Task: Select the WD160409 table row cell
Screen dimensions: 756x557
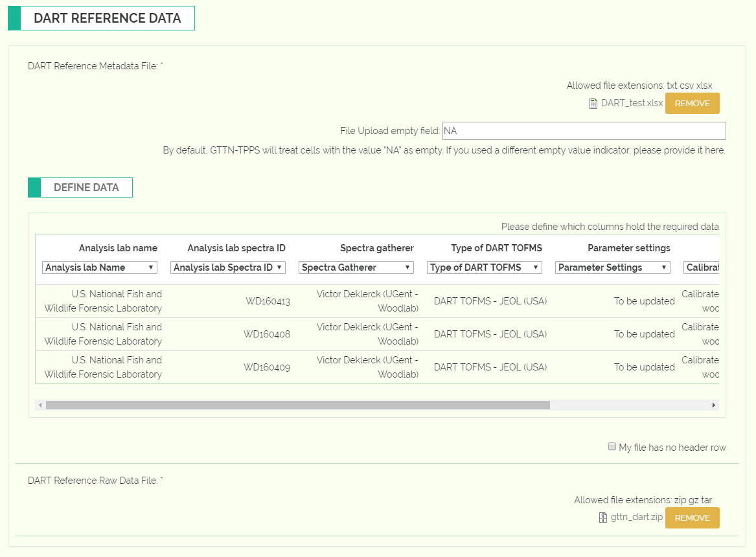Action: pos(267,367)
